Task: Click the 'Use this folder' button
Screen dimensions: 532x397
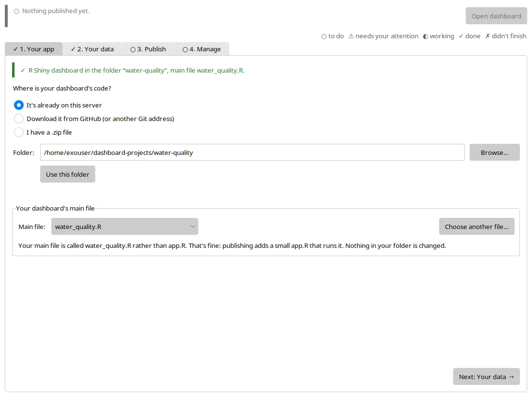Action: click(x=68, y=174)
